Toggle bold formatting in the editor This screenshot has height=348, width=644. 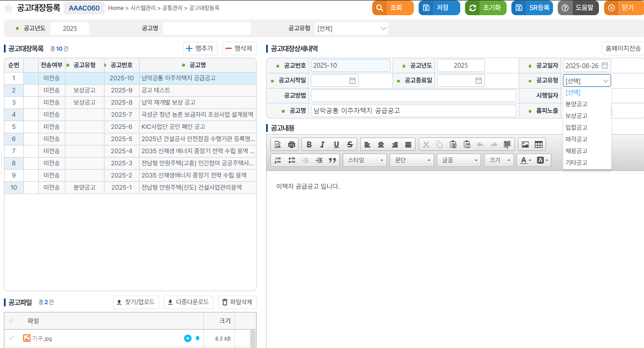(x=309, y=144)
